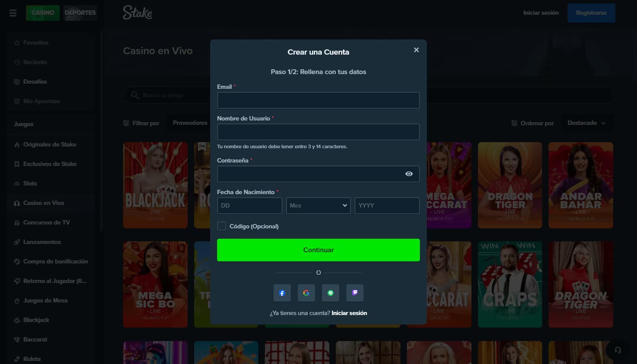
Task: Switch to the Casino tab
Action: [x=43, y=13]
